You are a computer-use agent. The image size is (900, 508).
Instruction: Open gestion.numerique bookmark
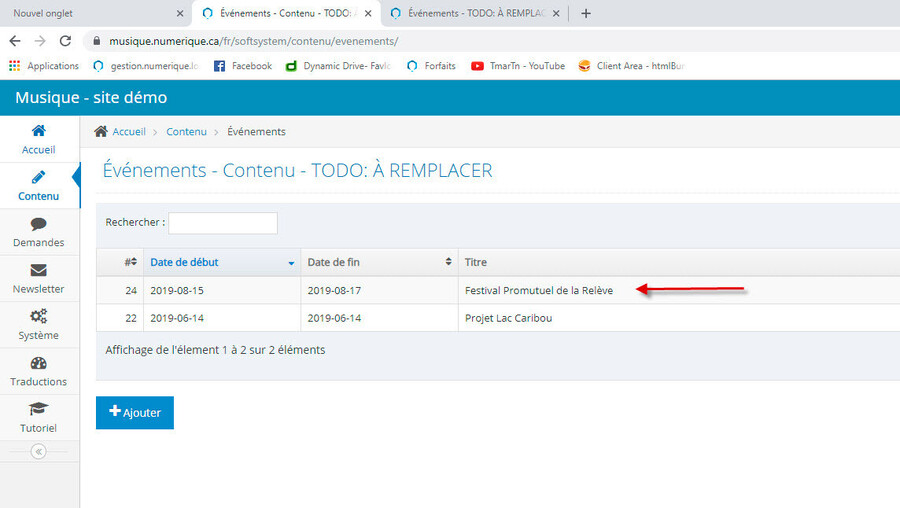coord(146,66)
